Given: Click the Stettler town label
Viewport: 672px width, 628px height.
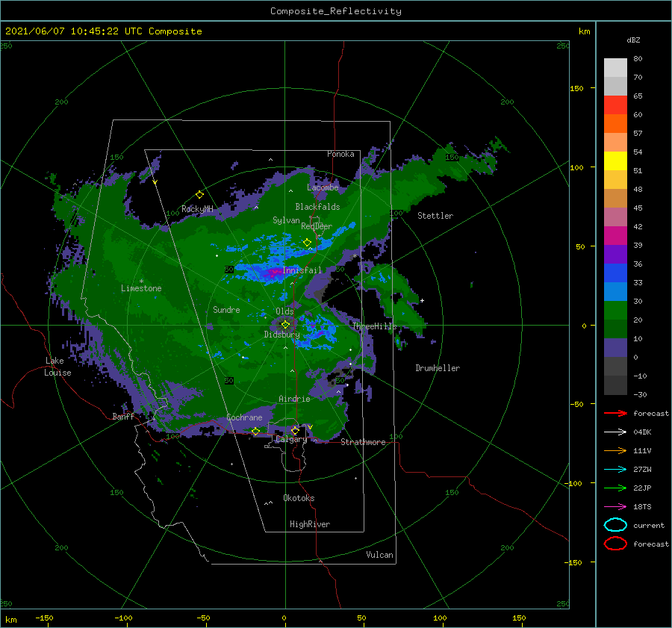Looking at the screenshot, I should (x=435, y=216).
